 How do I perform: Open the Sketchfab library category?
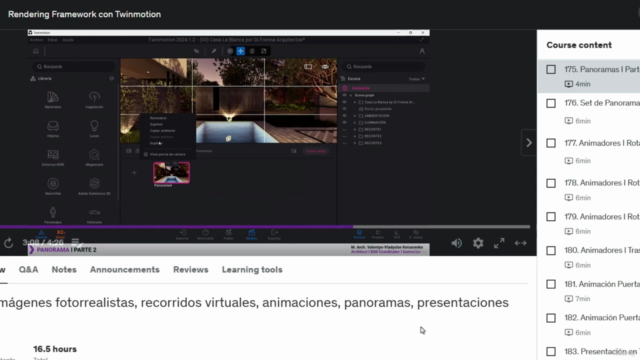[53, 186]
